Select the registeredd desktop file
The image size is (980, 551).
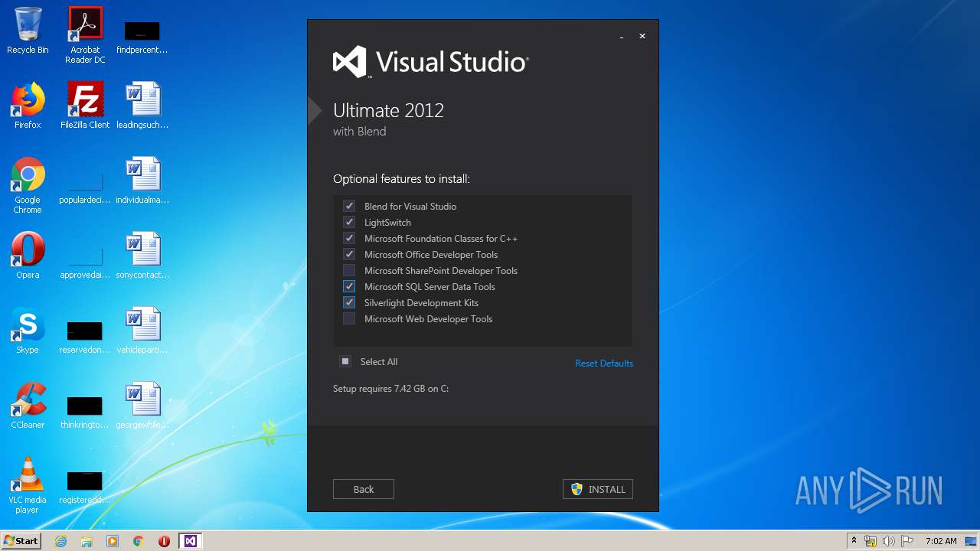pos(85,488)
